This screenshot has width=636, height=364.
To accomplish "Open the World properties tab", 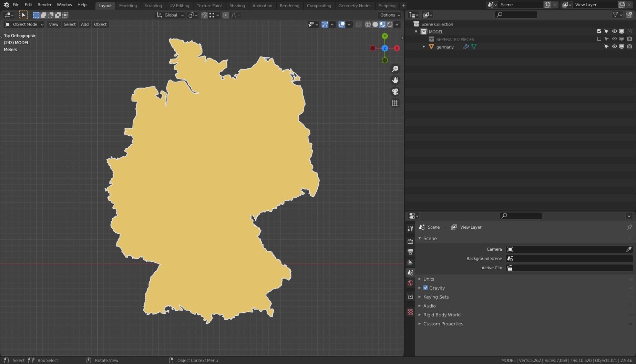I will pos(410,283).
